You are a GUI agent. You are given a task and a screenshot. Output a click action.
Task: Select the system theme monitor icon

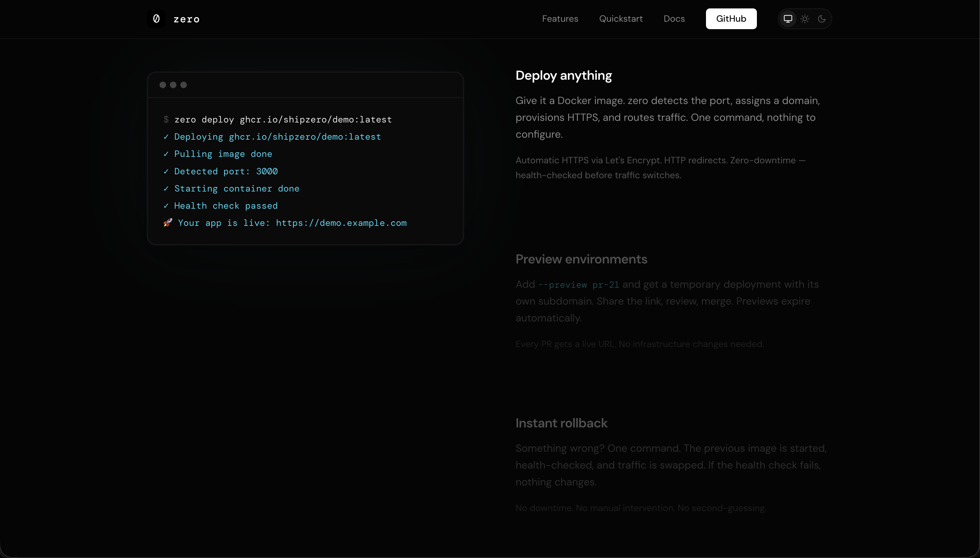[x=787, y=19]
